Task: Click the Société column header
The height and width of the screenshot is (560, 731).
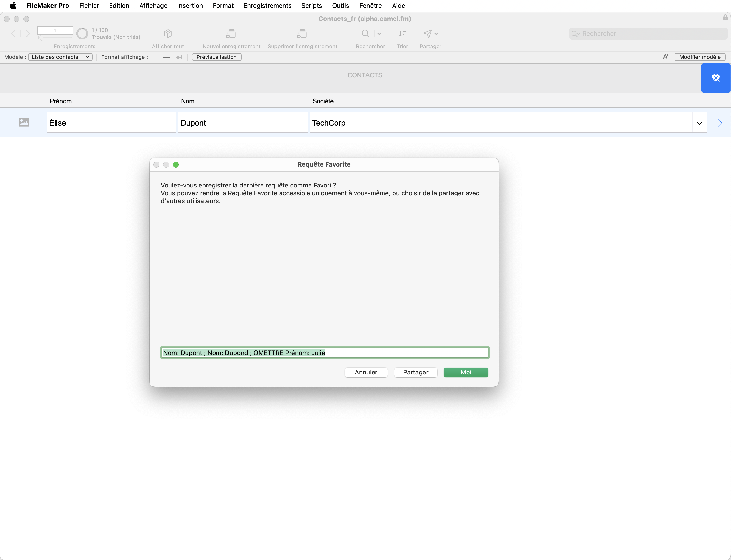Action: click(323, 101)
